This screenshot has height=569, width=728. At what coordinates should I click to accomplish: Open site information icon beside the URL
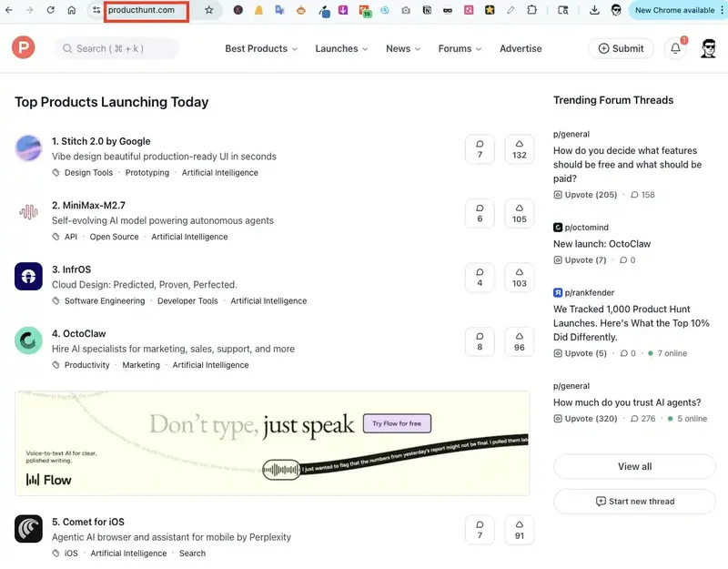coord(96,10)
